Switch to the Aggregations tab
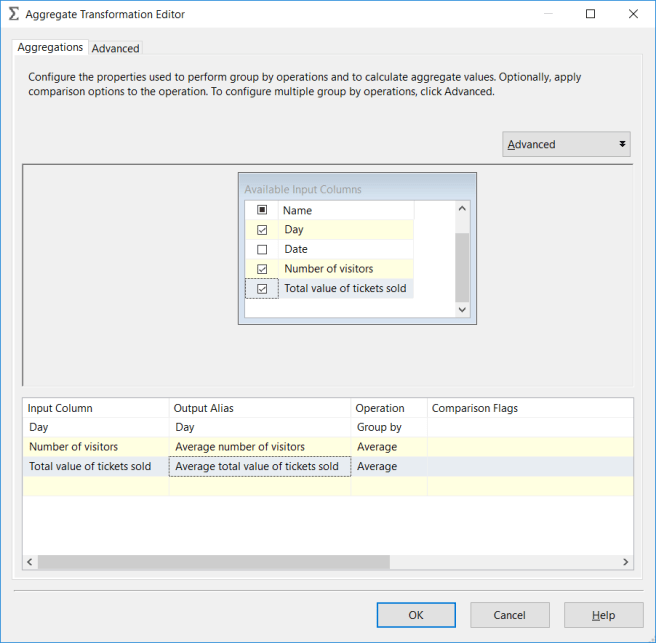The image size is (656, 643). (50, 47)
